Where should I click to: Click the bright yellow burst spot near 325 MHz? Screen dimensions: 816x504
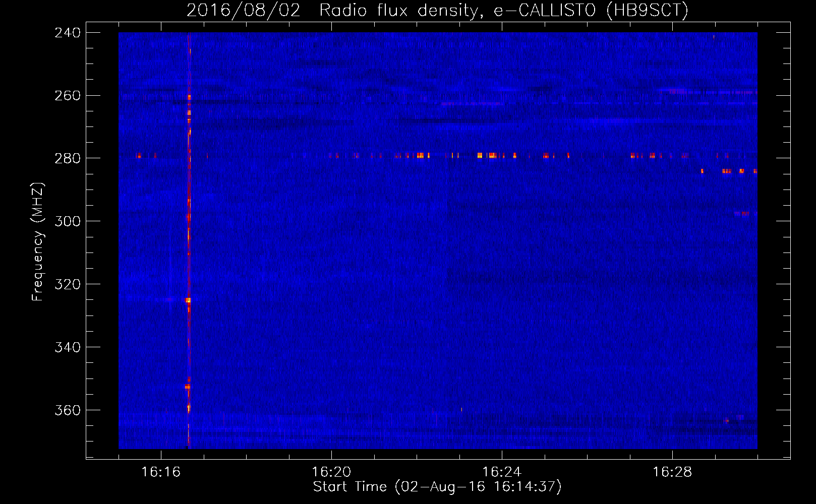point(188,300)
